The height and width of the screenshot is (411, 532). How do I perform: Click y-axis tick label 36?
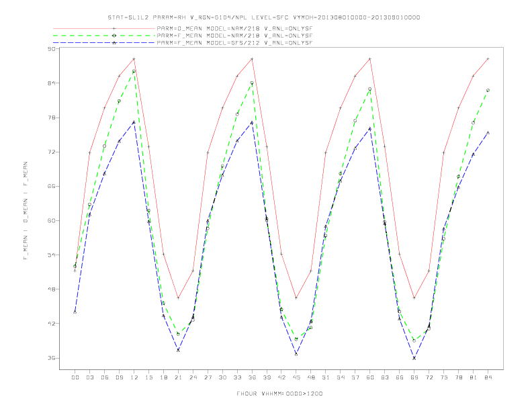coord(52,358)
